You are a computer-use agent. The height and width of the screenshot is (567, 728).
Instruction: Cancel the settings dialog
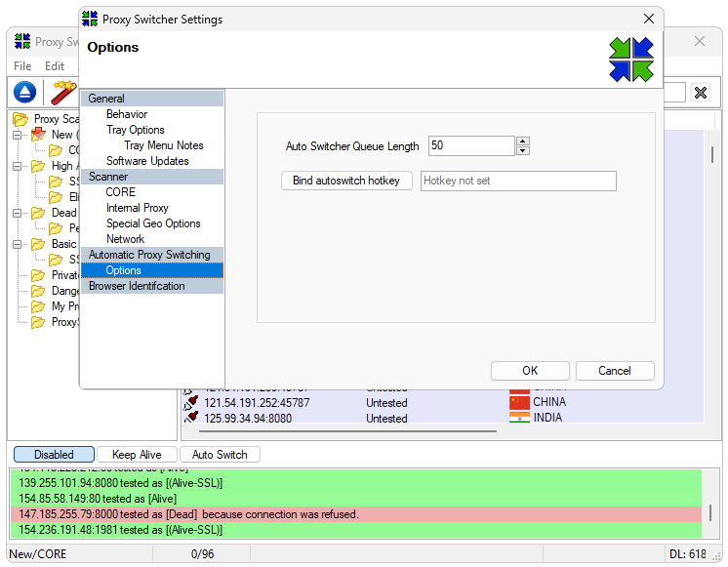[x=615, y=371]
